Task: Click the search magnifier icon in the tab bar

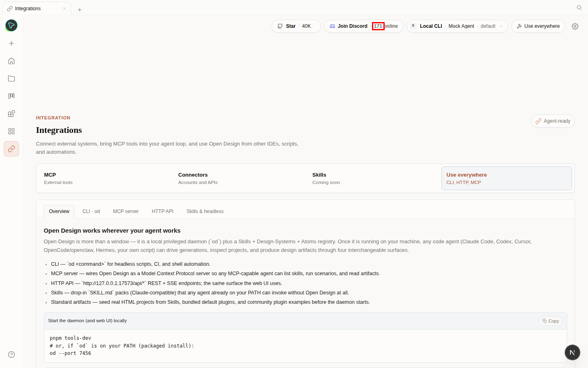Action: click(579, 8)
